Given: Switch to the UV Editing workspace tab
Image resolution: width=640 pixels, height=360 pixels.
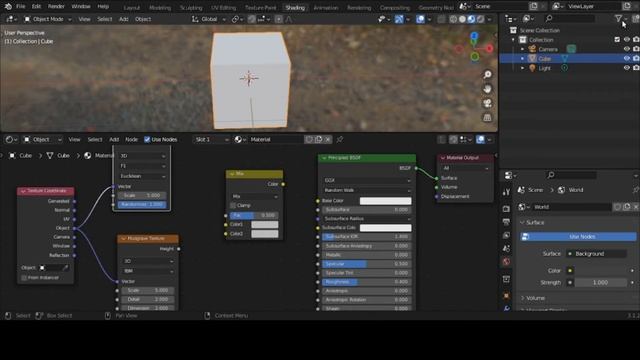Looking at the screenshot, I should pos(223,7).
